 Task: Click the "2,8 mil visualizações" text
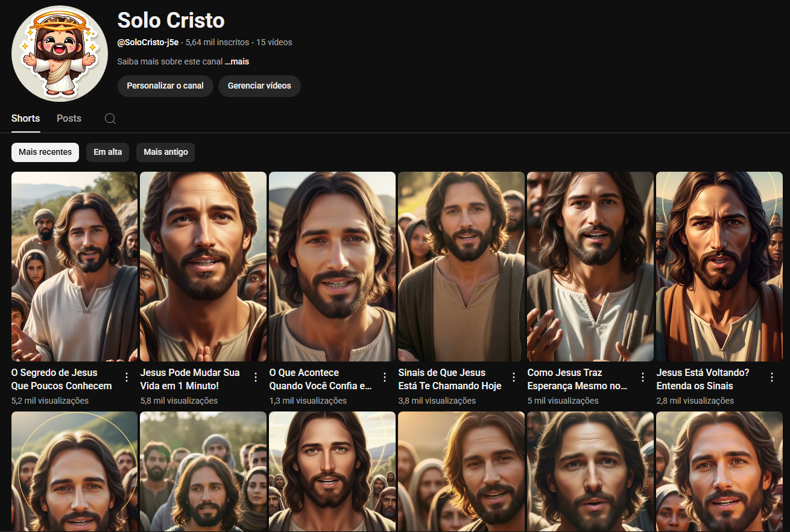coord(695,401)
